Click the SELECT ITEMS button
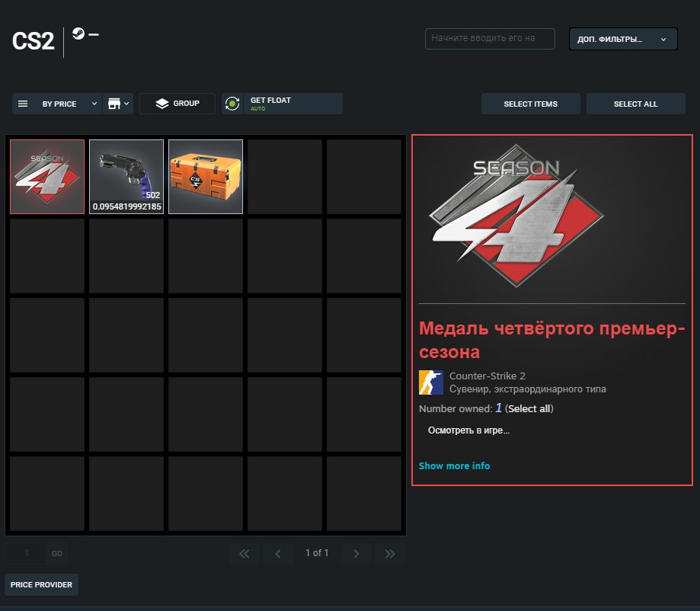 coord(530,104)
